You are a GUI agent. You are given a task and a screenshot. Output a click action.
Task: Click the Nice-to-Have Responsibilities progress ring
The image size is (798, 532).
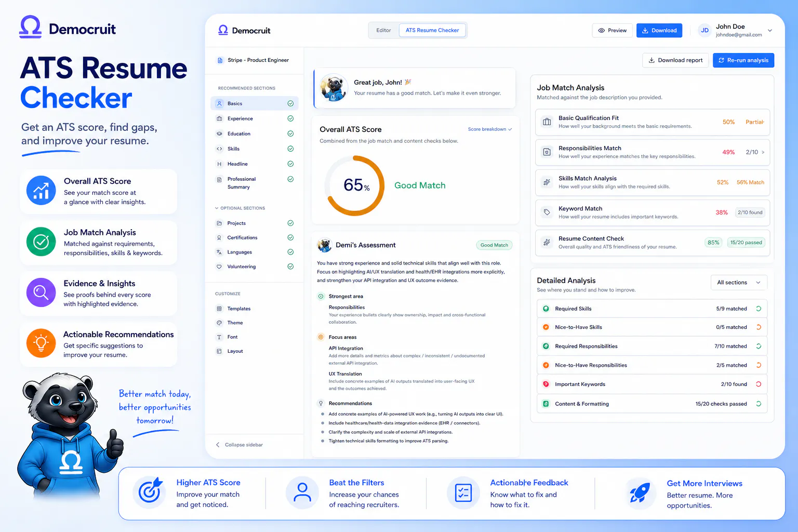(x=759, y=365)
